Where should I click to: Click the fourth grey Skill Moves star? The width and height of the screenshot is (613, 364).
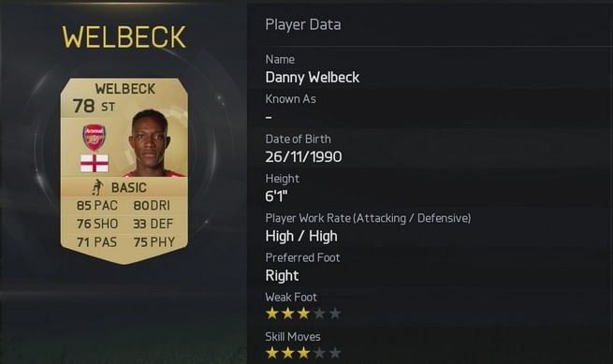point(319,353)
